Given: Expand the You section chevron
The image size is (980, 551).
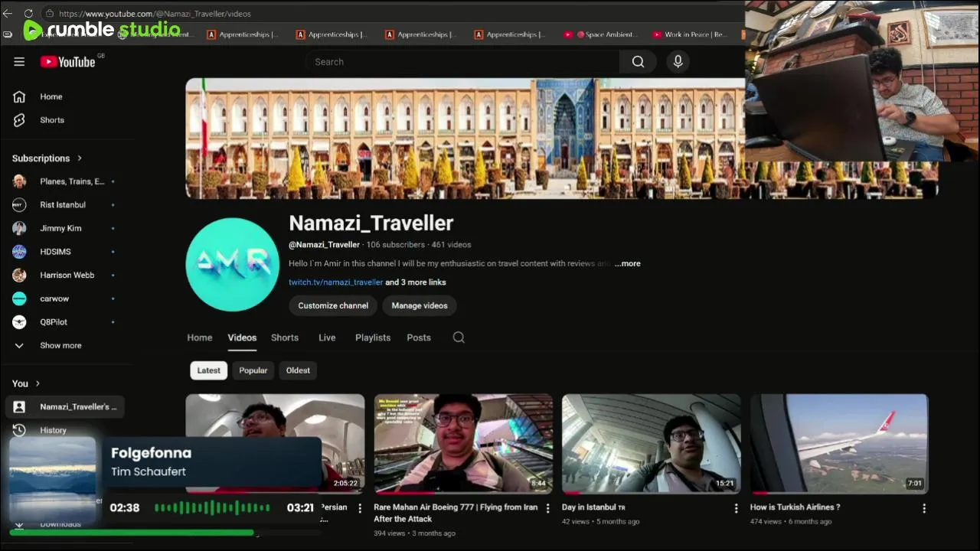Looking at the screenshot, I should coord(37,383).
